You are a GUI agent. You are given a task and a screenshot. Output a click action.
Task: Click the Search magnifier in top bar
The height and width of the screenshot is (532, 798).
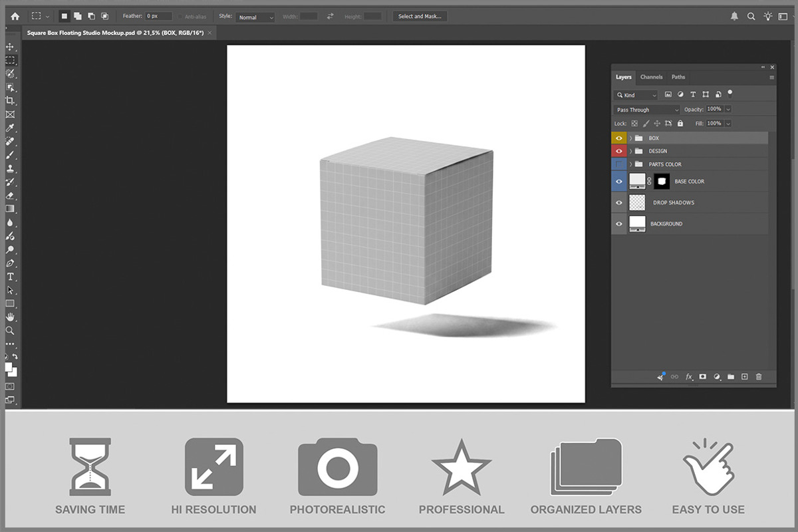point(751,16)
